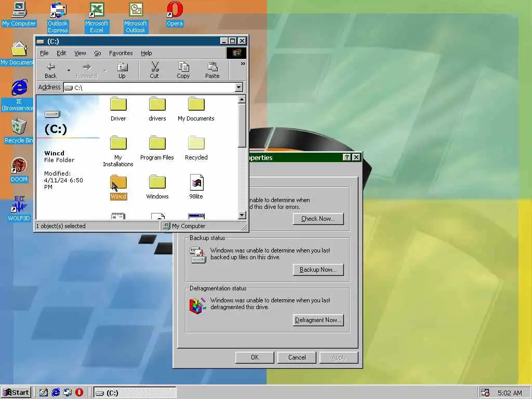Select the Recycled folder

pyautogui.click(x=196, y=148)
